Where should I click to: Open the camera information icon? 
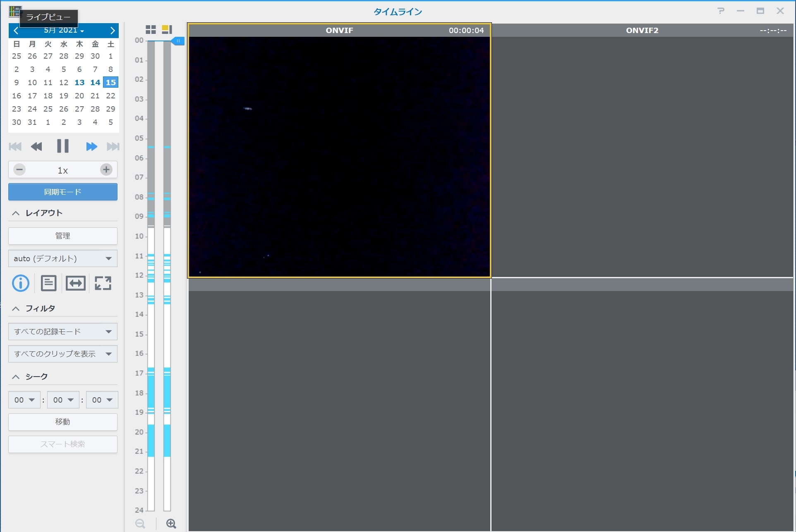(x=21, y=283)
